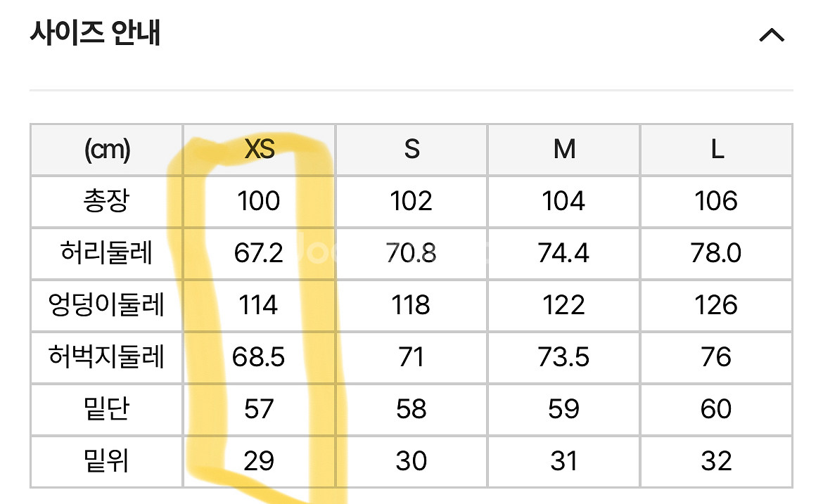Click the XS 총장 value 100
The height and width of the screenshot is (504, 823).
tap(259, 202)
